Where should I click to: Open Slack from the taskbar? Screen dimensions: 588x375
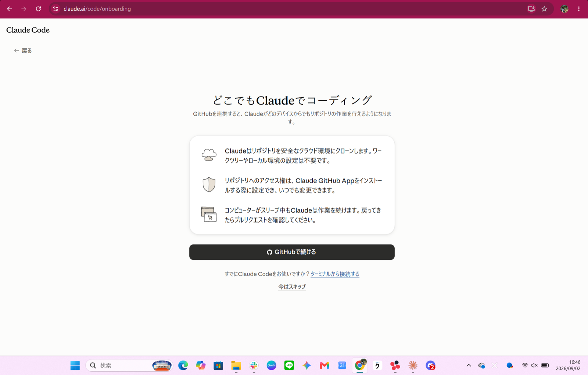pyautogui.click(x=254, y=365)
